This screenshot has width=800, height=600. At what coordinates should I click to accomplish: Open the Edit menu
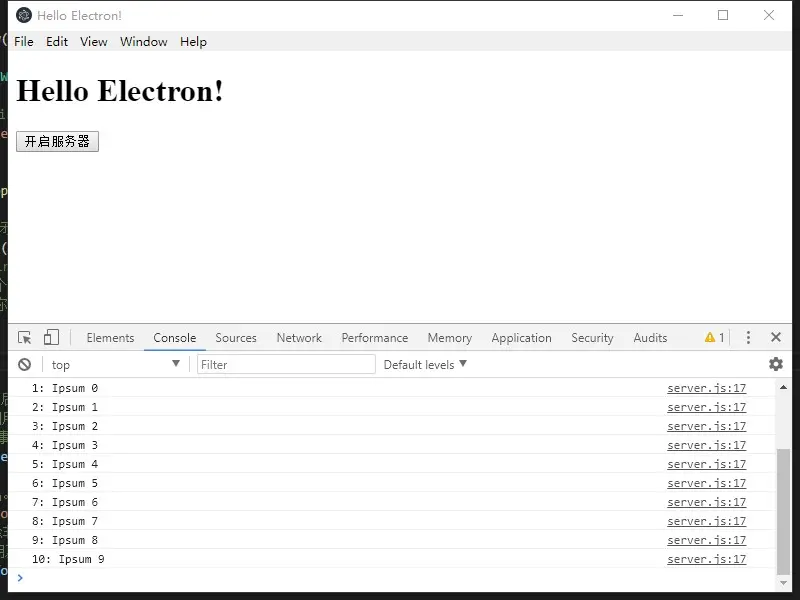(57, 41)
